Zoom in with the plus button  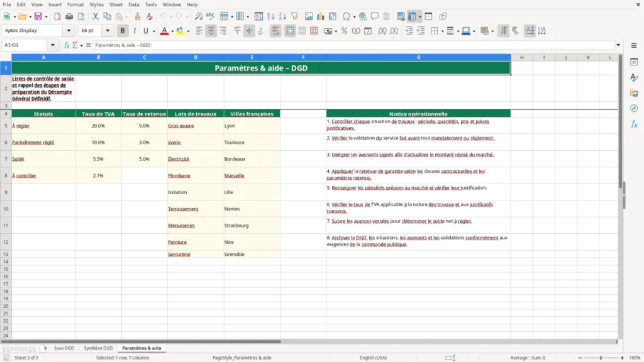coord(622,358)
